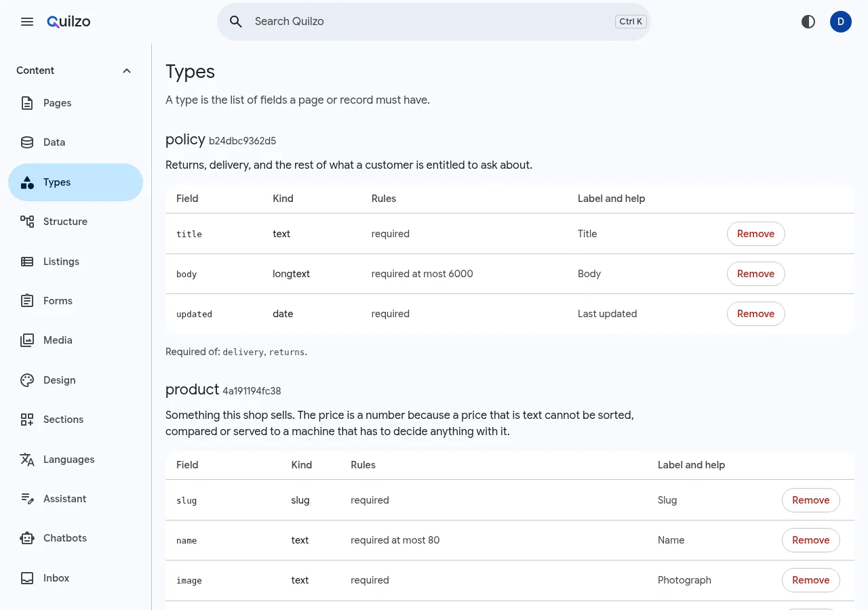Image resolution: width=868 pixels, height=610 pixels.
Task: Click the policy type ID b24dbc9362d5
Action: [x=242, y=141]
